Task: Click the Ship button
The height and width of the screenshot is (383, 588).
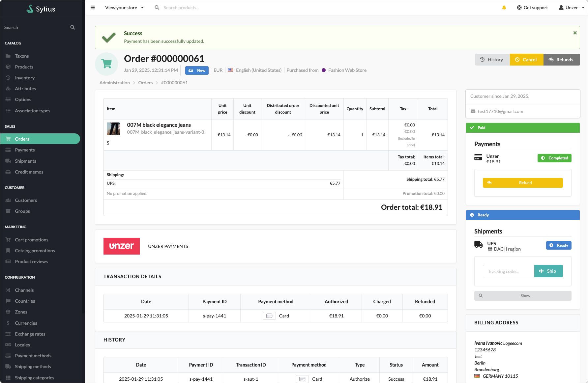Action: [548, 271]
